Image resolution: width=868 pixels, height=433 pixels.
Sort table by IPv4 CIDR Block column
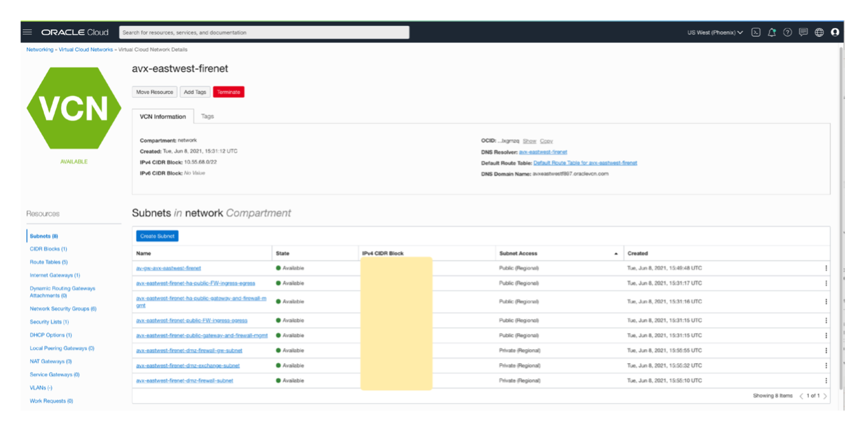click(426, 254)
